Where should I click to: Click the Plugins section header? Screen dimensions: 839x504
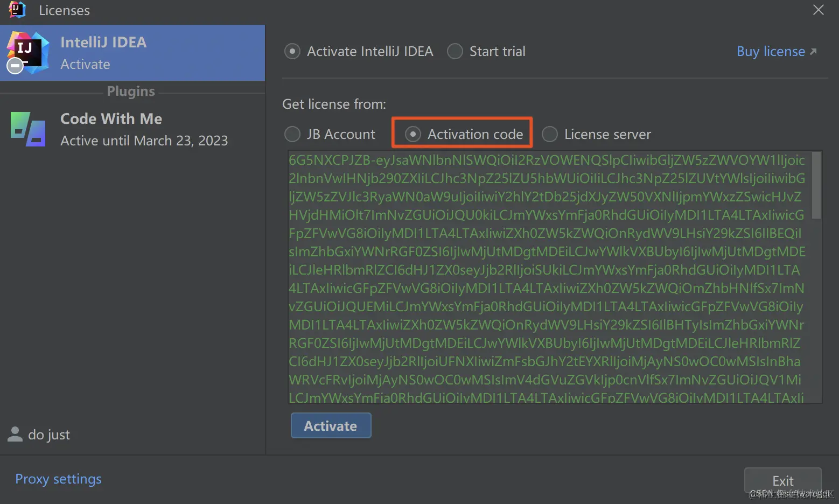[x=131, y=91]
